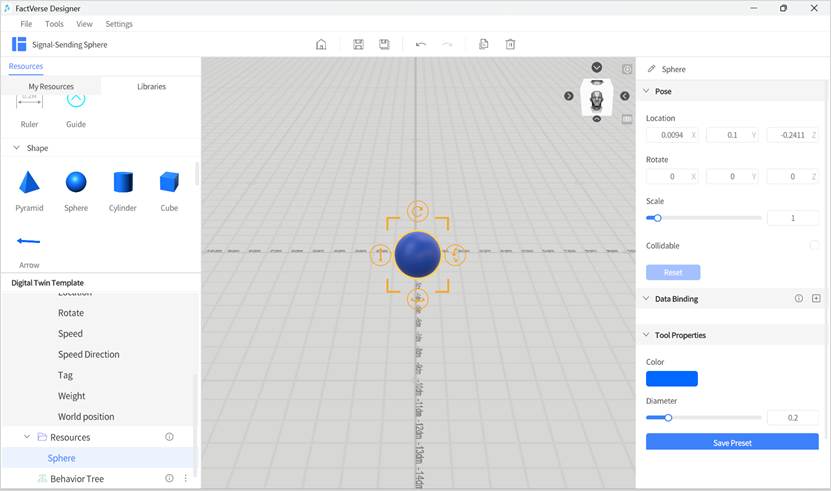This screenshot has height=491, width=831.
Task: Collapse the Pose section
Action: point(646,91)
